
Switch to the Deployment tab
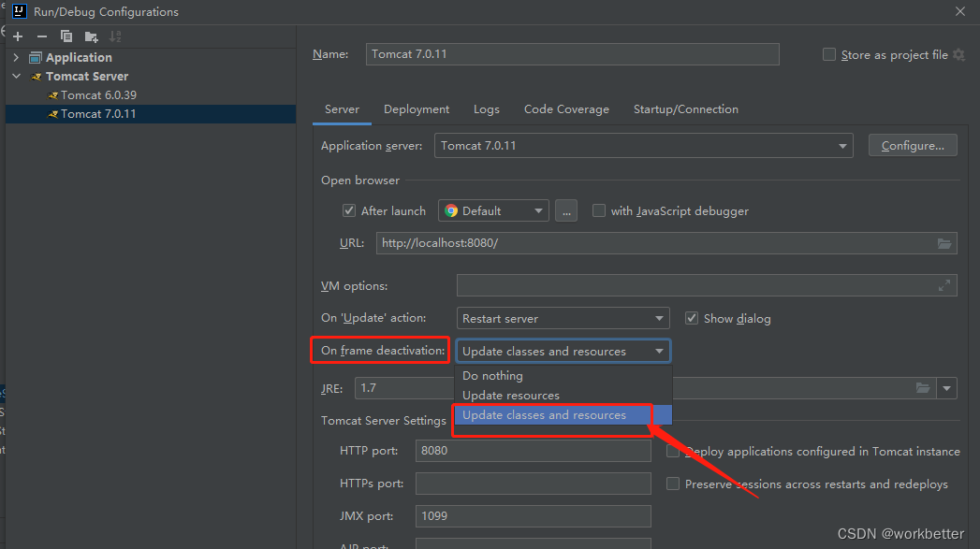[417, 109]
